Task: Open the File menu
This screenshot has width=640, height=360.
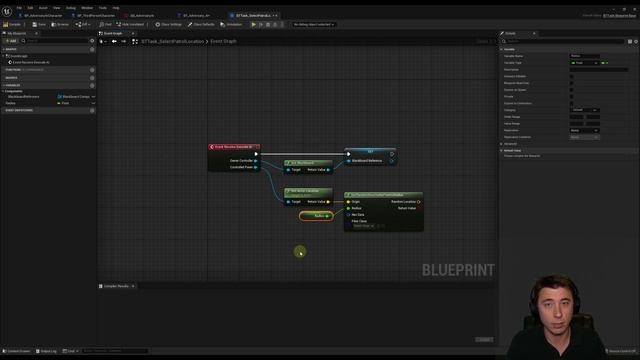Action: (19, 8)
